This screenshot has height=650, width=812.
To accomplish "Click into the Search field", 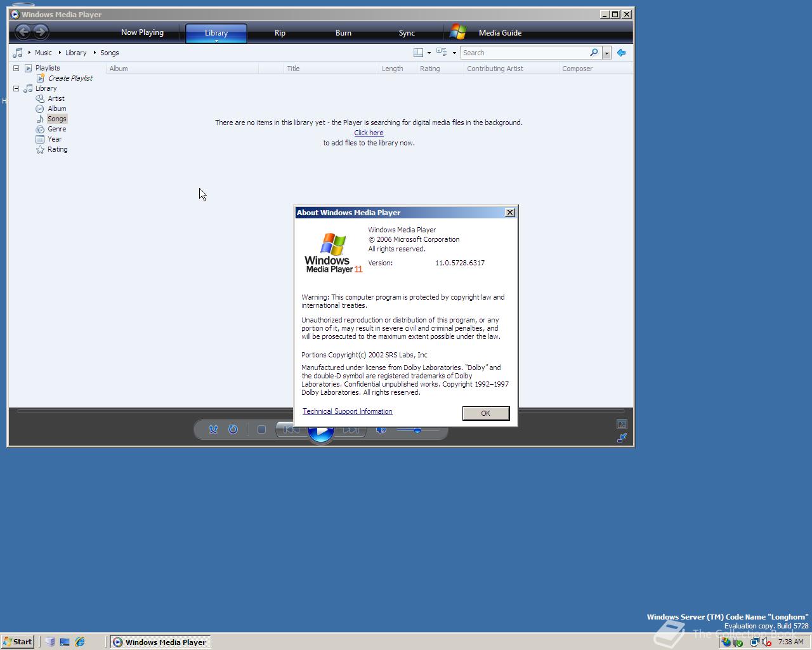I will 524,53.
